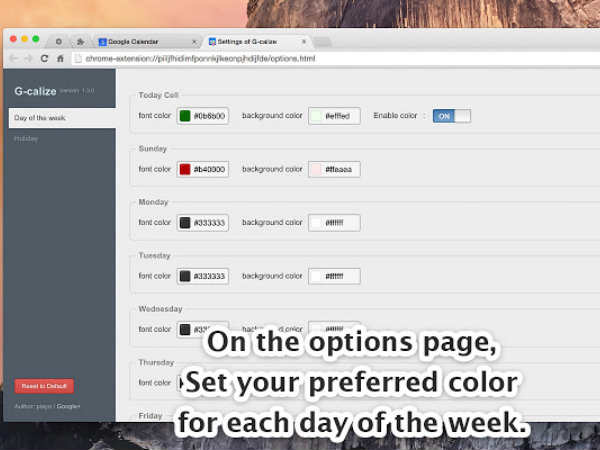Open Today Cell background color swatch
This screenshot has height=450, width=600.
[x=316, y=116]
